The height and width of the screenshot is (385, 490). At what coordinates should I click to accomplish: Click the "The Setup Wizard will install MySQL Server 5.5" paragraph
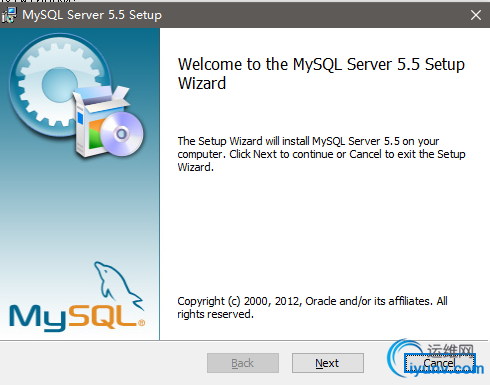click(x=321, y=154)
